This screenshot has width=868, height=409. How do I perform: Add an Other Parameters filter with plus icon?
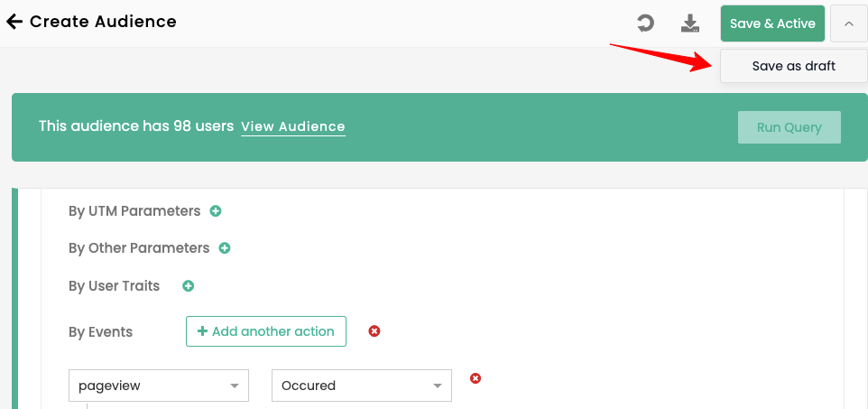click(225, 248)
